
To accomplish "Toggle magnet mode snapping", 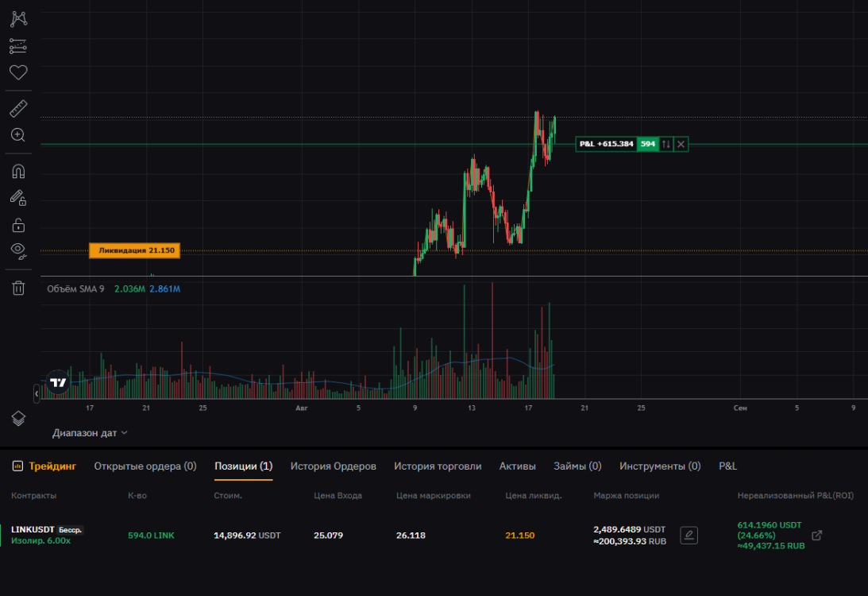I will [x=18, y=171].
